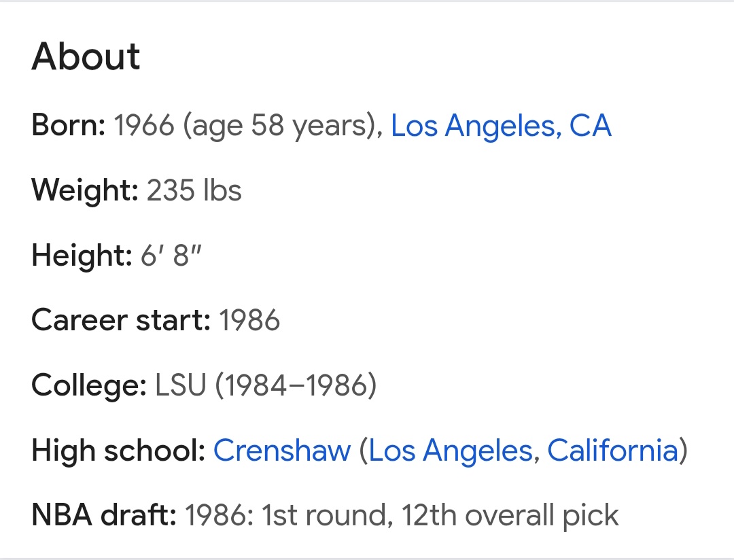
Task: Click the Weight label
Action: [x=85, y=190]
